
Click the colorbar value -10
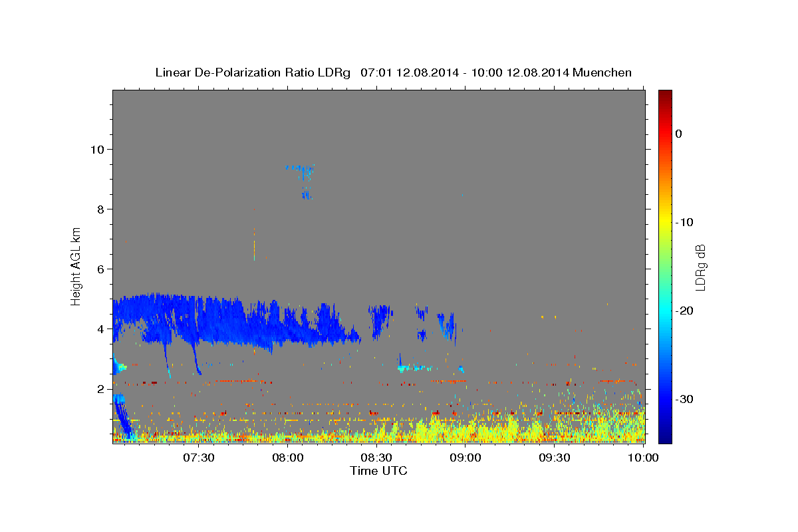(x=685, y=222)
